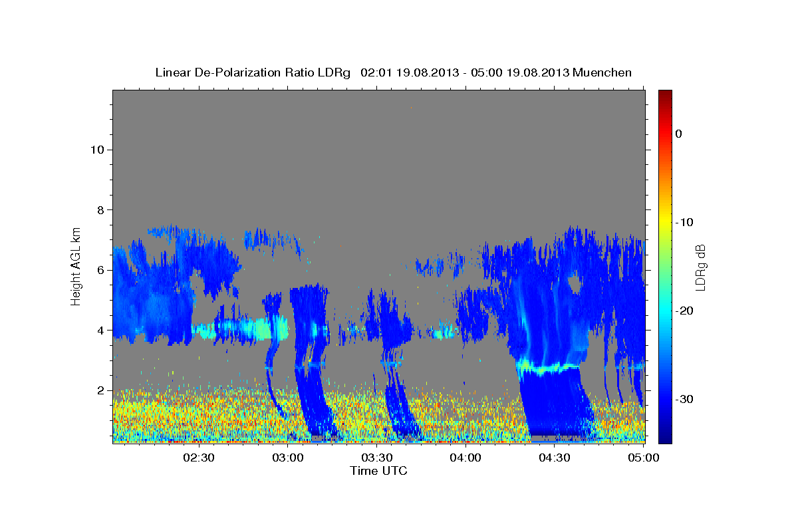The width and height of the screenshot is (798, 532).
Task: Click the height axis label 6
Action: click(100, 270)
